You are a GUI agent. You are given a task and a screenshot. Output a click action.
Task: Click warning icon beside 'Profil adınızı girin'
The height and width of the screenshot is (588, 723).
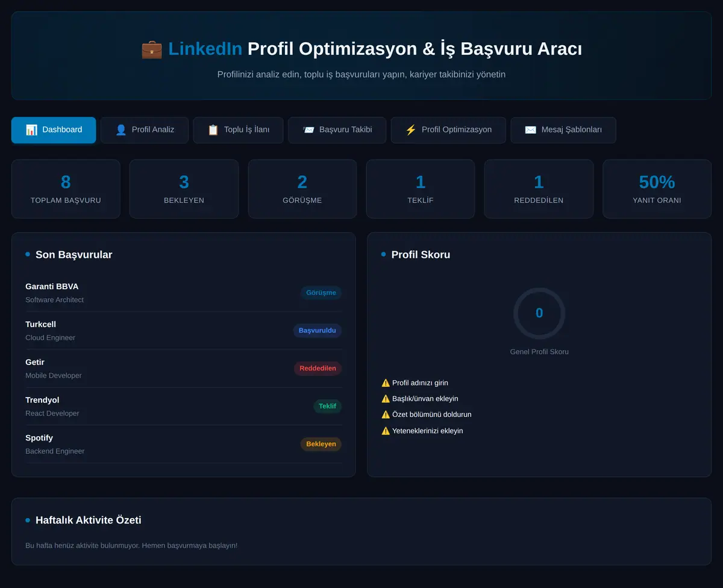click(386, 383)
